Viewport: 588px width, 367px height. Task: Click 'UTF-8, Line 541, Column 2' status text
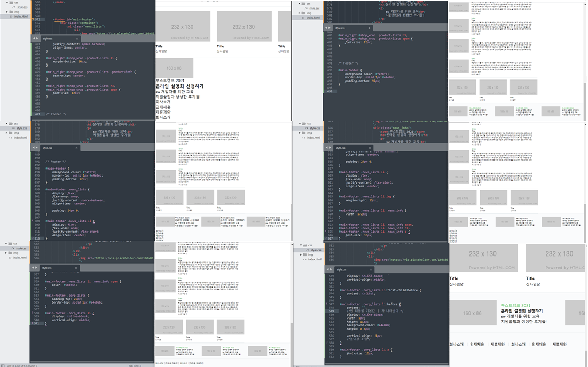click(x=22, y=365)
